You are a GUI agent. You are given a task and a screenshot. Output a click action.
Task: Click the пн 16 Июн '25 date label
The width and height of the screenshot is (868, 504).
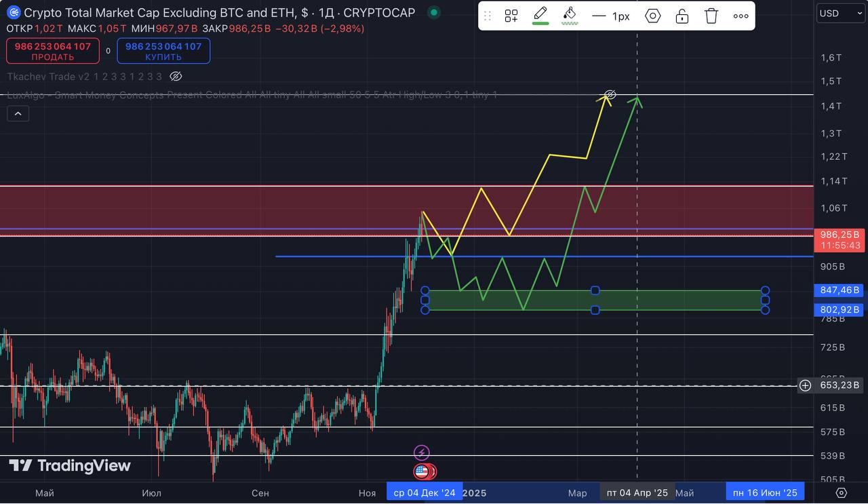(x=766, y=492)
